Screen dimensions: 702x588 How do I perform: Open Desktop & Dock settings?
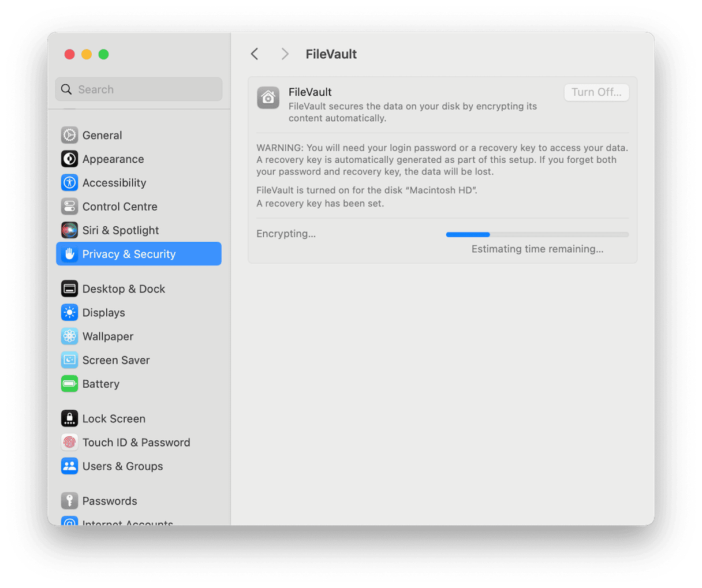pyautogui.click(x=124, y=289)
